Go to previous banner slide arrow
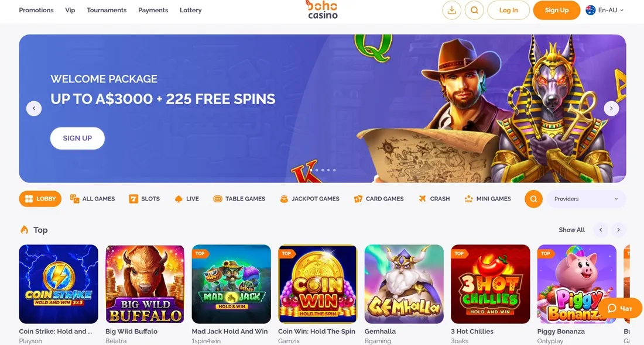This screenshot has width=644, height=345. click(34, 109)
